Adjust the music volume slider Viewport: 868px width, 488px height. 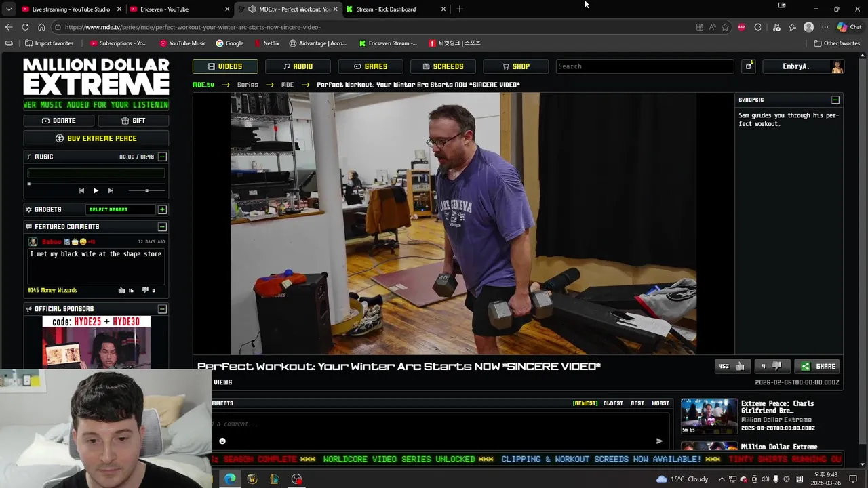pos(146,191)
